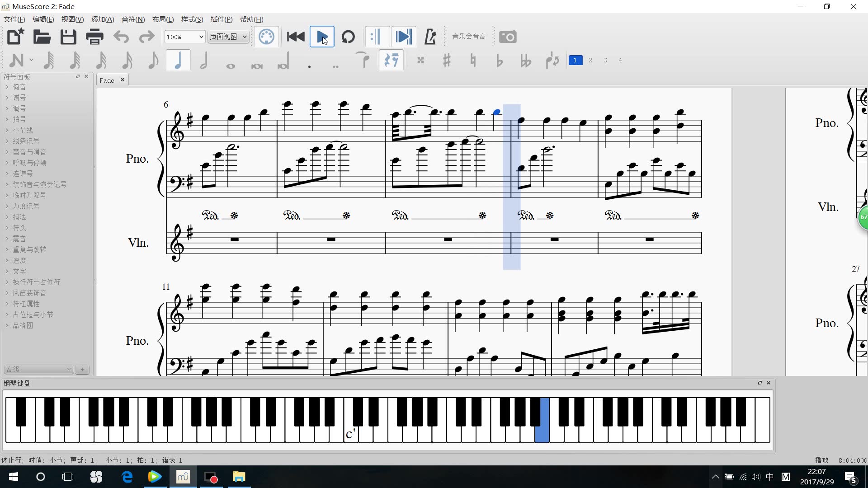
Task: Click the Save file icon
Action: pos(68,37)
